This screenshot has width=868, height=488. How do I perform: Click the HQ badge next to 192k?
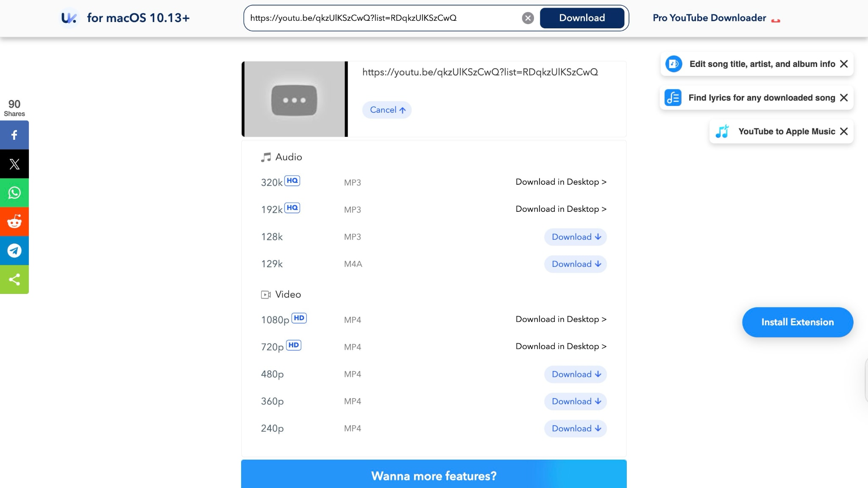pos(292,208)
